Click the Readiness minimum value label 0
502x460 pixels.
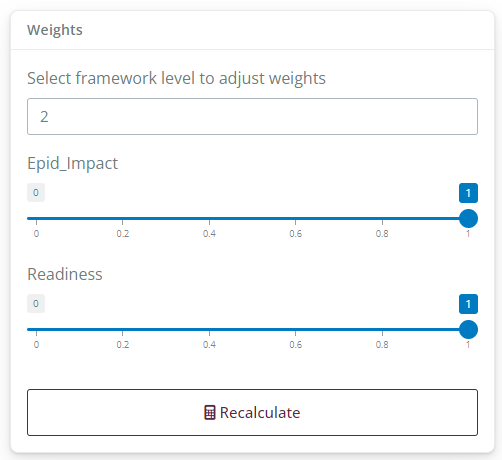36,304
